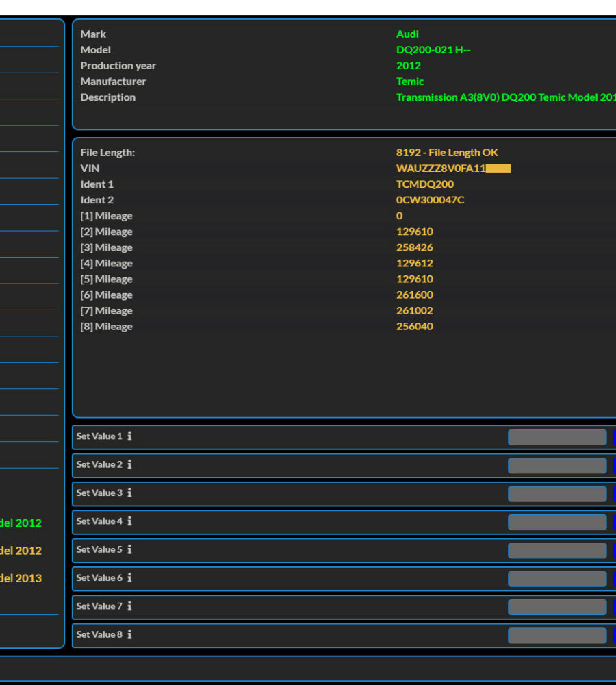Show info for Set Value 6

pyautogui.click(x=129, y=578)
